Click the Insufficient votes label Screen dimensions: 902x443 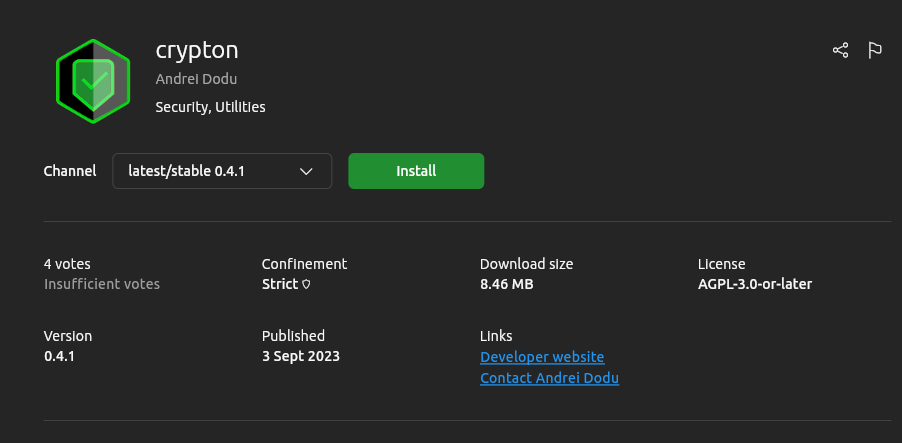[x=102, y=284]
